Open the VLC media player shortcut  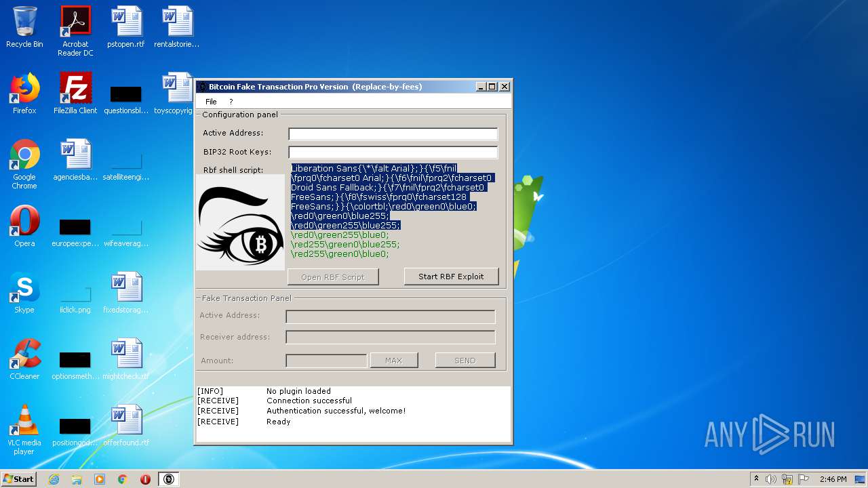point(24,430)
